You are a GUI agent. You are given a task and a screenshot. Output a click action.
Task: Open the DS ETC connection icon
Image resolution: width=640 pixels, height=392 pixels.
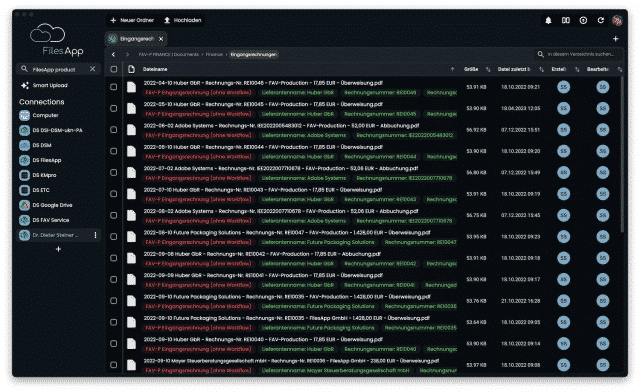(x=24, y=190)
